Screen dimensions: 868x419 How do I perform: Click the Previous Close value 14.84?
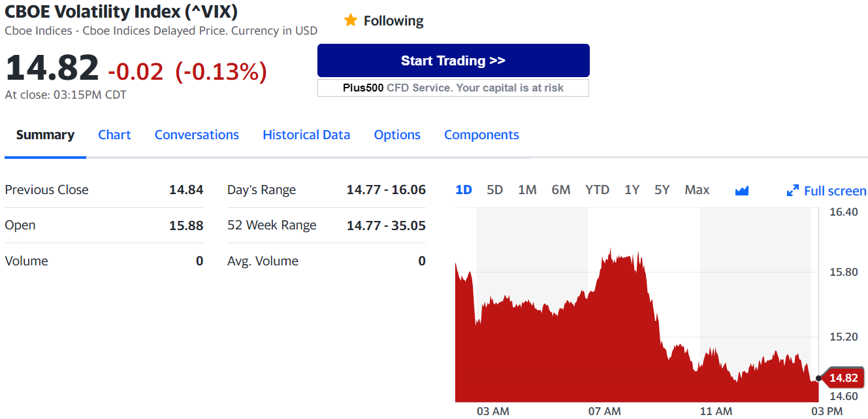point(186,190)
